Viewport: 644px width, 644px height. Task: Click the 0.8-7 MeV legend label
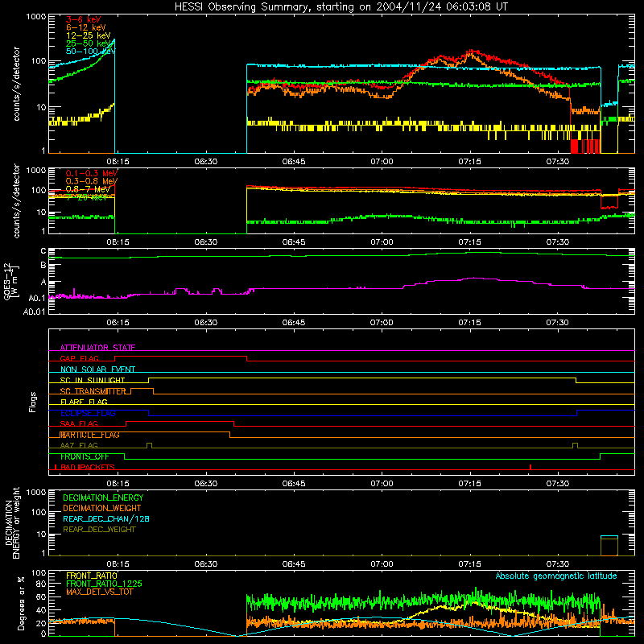coord(88,189)
